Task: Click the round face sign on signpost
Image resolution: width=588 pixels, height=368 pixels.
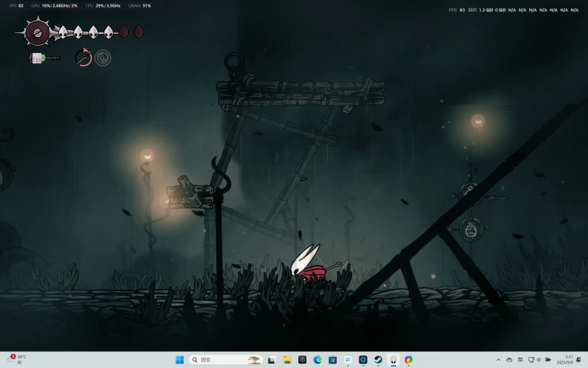Action: tap(471, 230)
